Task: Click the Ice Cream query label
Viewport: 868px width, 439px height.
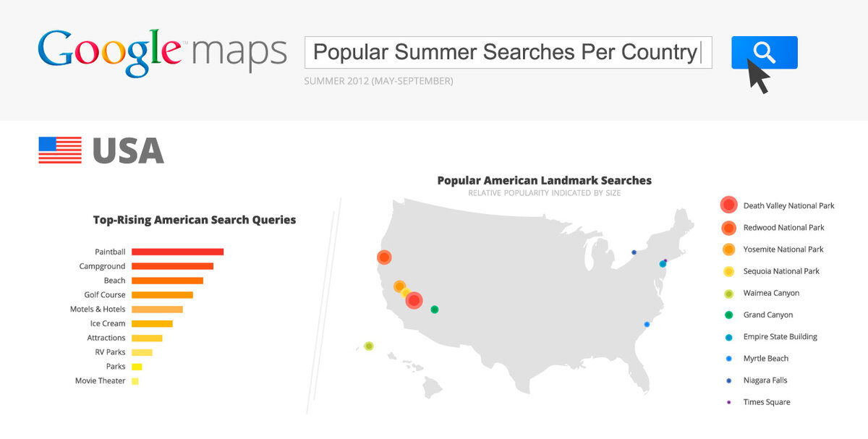Action: pyautogui.click(x=108, y=323)
